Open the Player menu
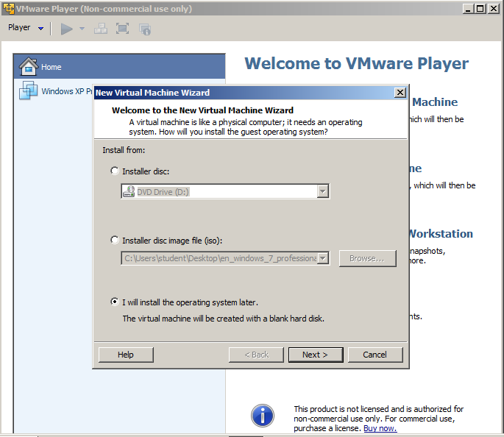Image resolution: width=504 pixels, height=437 pixels. (x=26, y=28)
